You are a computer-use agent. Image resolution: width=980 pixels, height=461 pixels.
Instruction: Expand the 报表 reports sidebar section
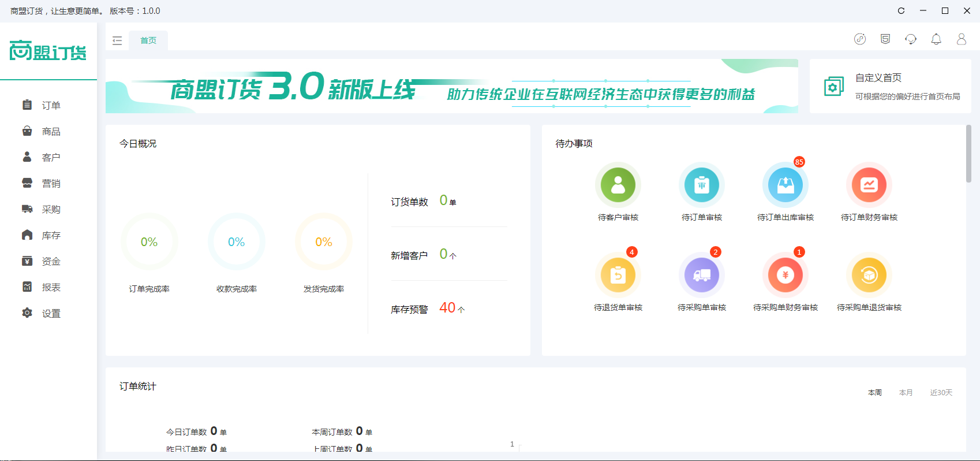51,287
